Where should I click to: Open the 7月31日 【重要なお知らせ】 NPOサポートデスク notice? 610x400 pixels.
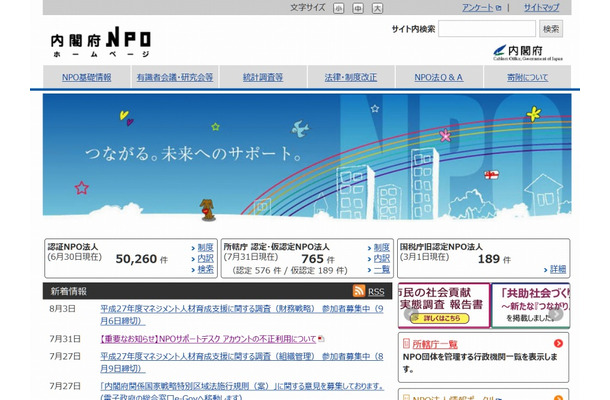point(208,339)
